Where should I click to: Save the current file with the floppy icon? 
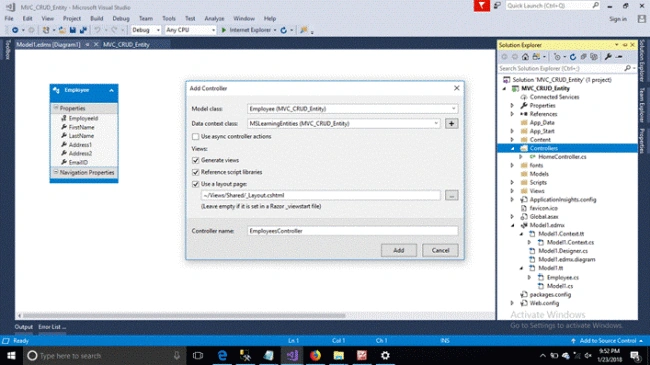[x=73, y=30]
